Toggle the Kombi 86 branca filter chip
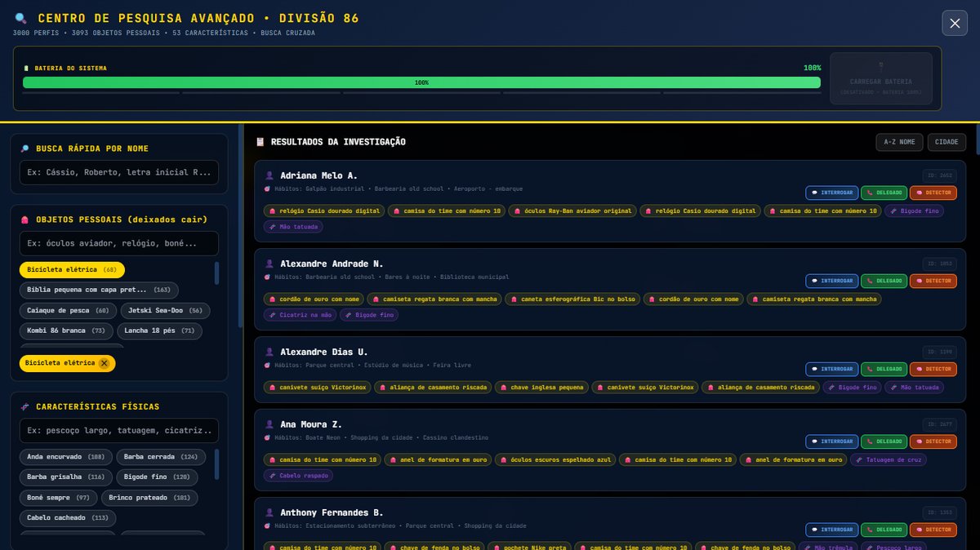The height and width of the screenshot is (550, 980). click(x=65, y=330)
